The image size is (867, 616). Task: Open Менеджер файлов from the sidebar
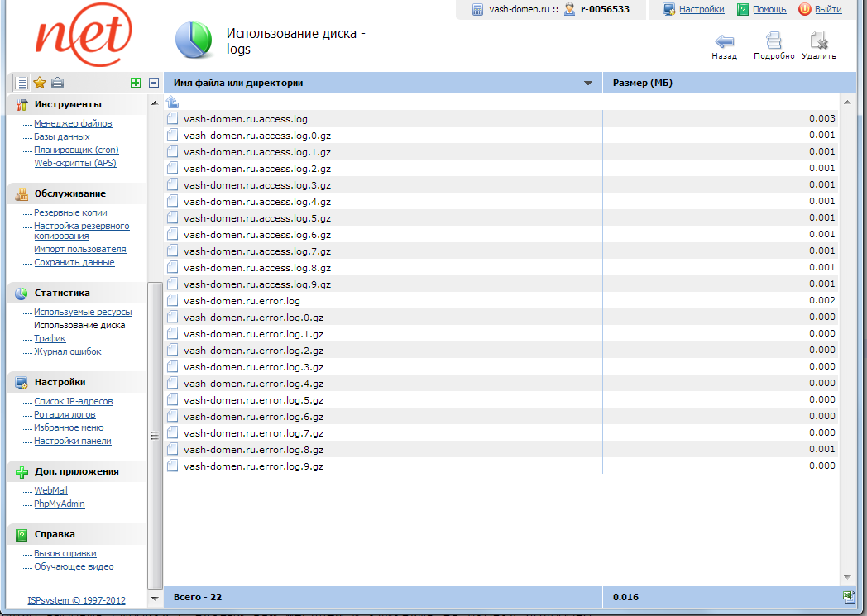point(73,123)
